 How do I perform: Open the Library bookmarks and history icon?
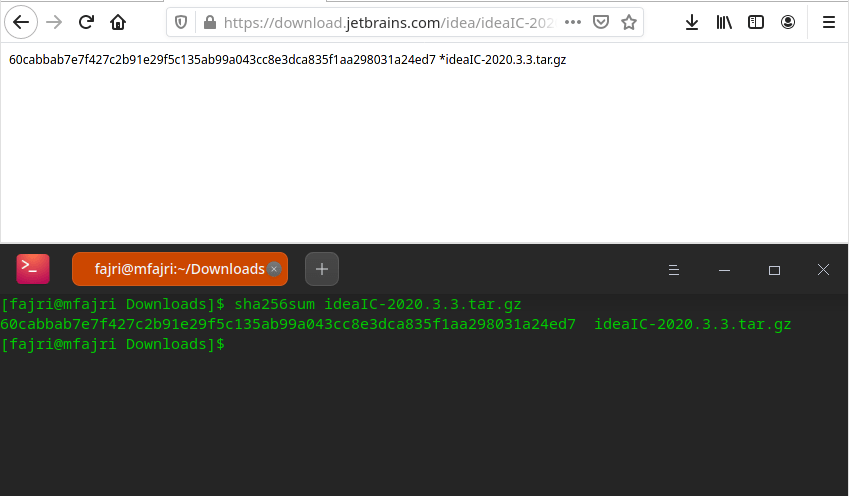tap(724, 22)
